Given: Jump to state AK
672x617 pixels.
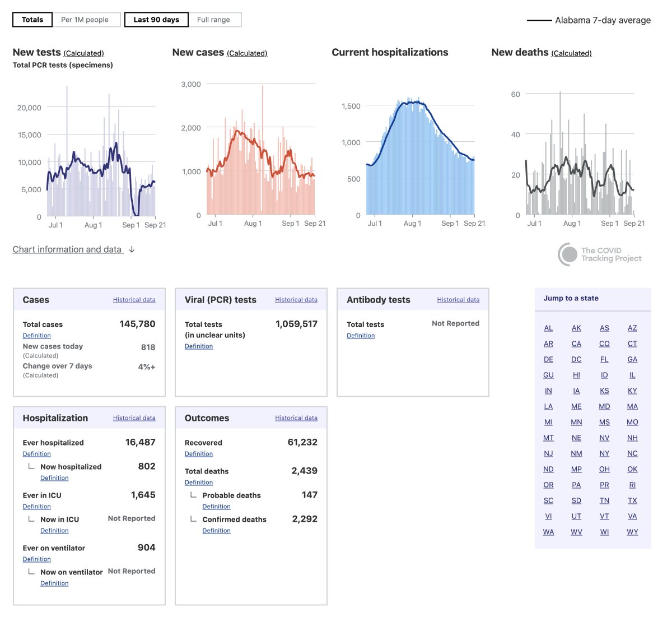Looking at the screenshot, I should coord(576,328).
